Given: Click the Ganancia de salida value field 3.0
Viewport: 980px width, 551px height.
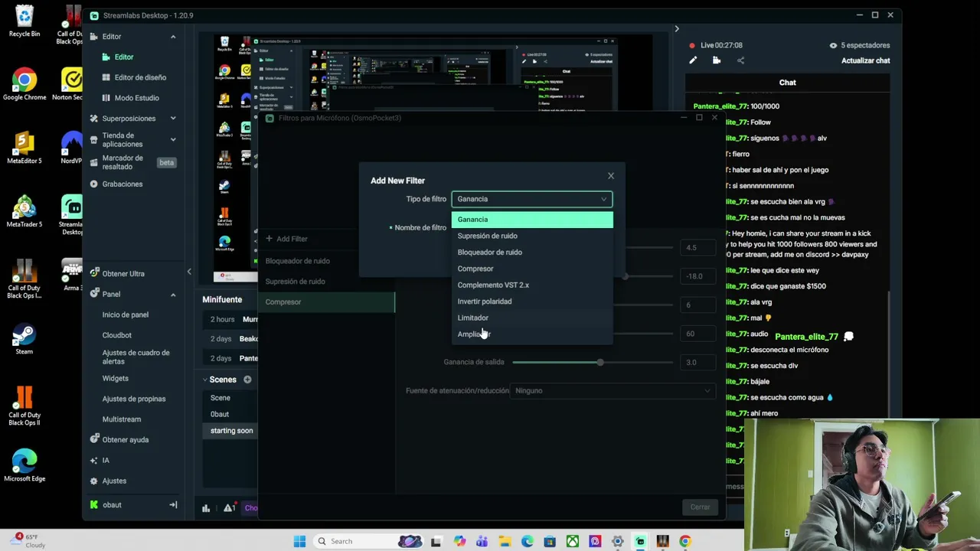Looking at the screenshot, I should [697, 362].
